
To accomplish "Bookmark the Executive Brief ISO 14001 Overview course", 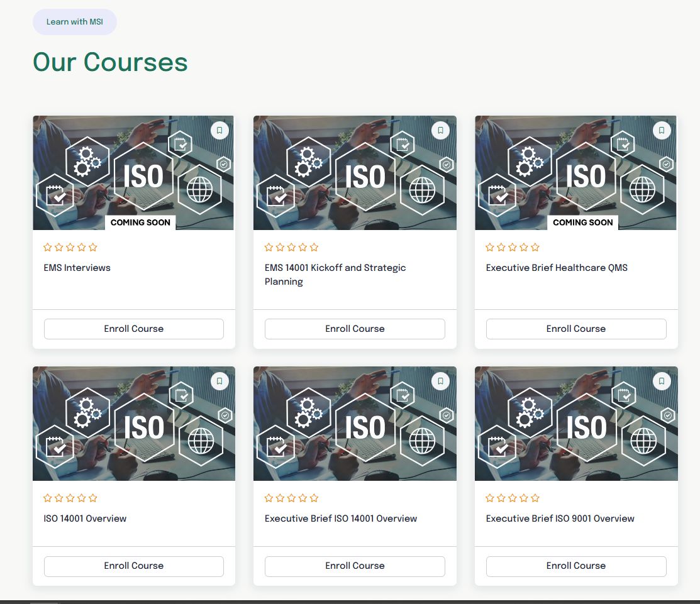I will (440, 381).
